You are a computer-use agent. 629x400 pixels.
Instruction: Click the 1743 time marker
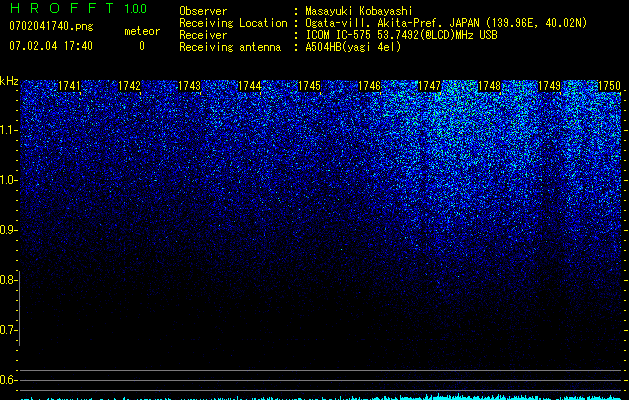point(189,86)
